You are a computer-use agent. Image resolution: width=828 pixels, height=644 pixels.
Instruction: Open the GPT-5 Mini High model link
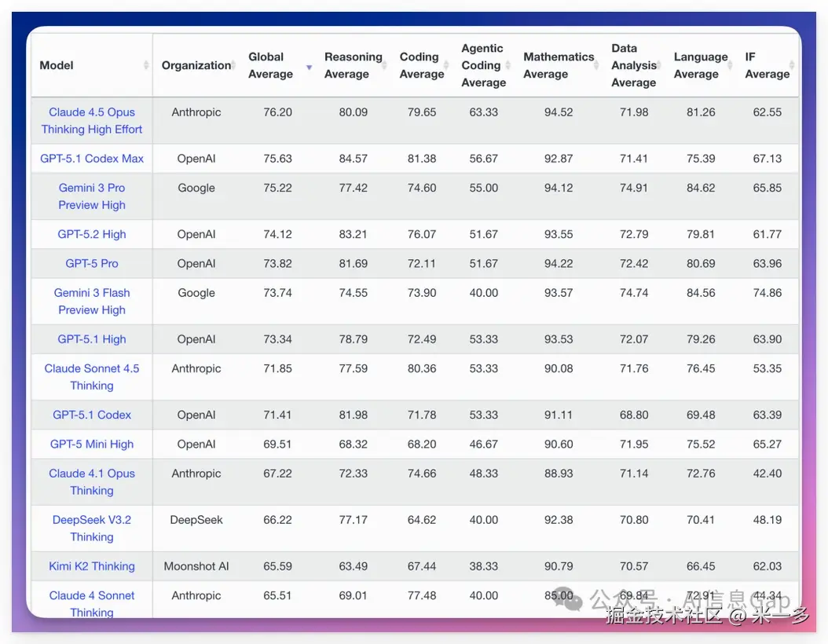coord(92,444)
